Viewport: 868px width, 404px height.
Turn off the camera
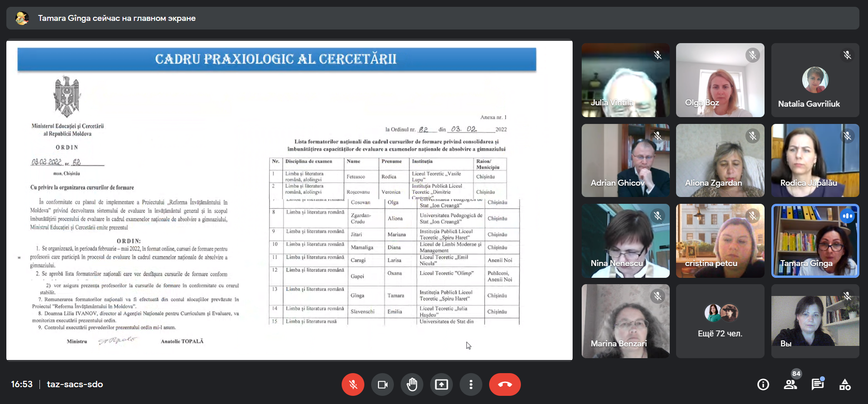click(383, 384)
